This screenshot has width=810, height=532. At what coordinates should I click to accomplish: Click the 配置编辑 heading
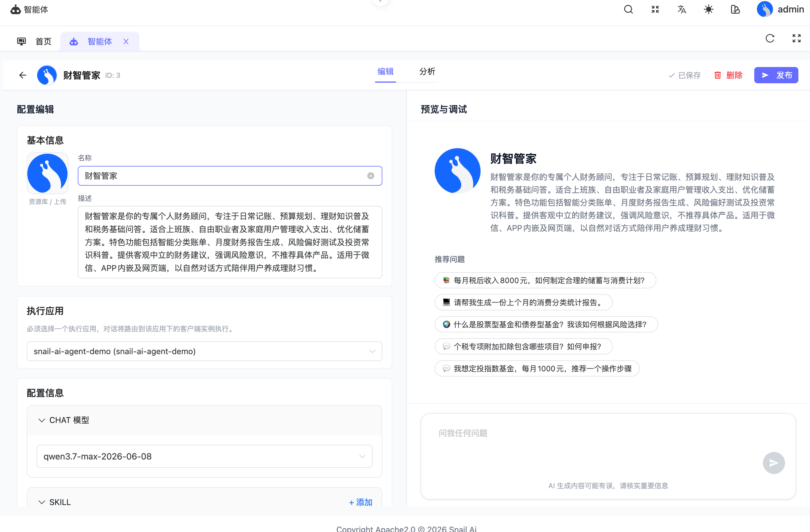(35, 110)
